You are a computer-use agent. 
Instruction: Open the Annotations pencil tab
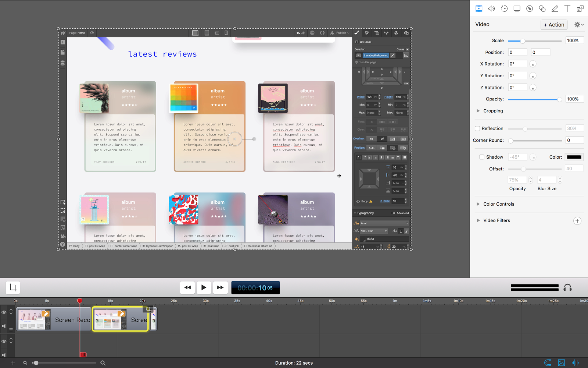pyautogui.click(x=555, y=8)
